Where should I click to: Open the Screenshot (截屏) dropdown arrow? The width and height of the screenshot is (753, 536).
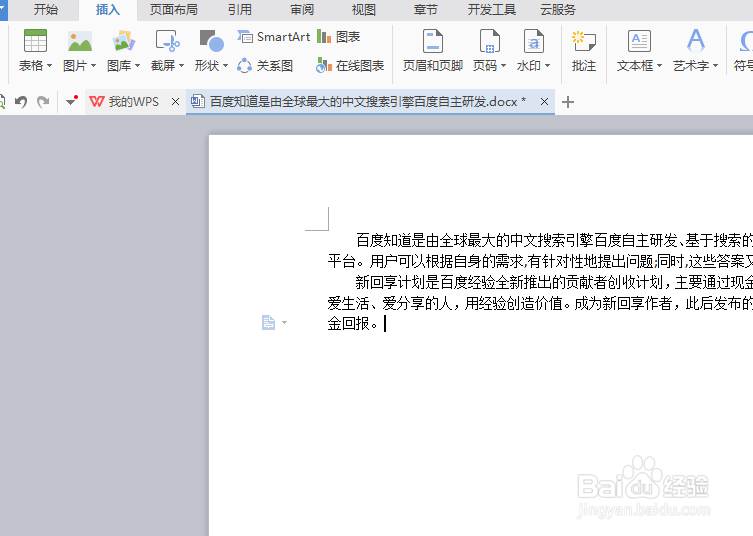point(182,66)
